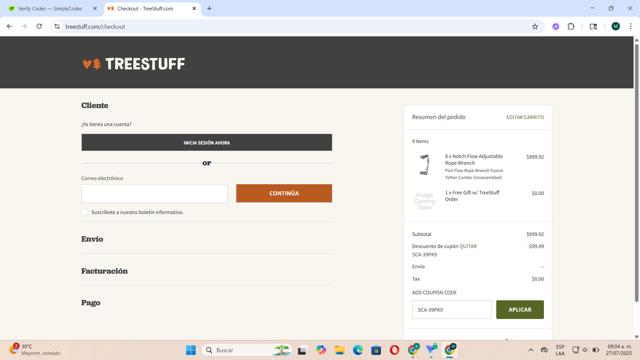Toggle the newsletter subscription checkbox
Viewport: 640px width, 360px height.
(x=84, y=212)
